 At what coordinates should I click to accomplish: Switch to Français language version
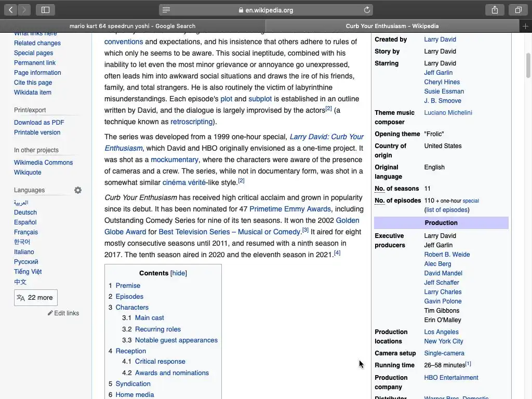click(x=26, y=232)
